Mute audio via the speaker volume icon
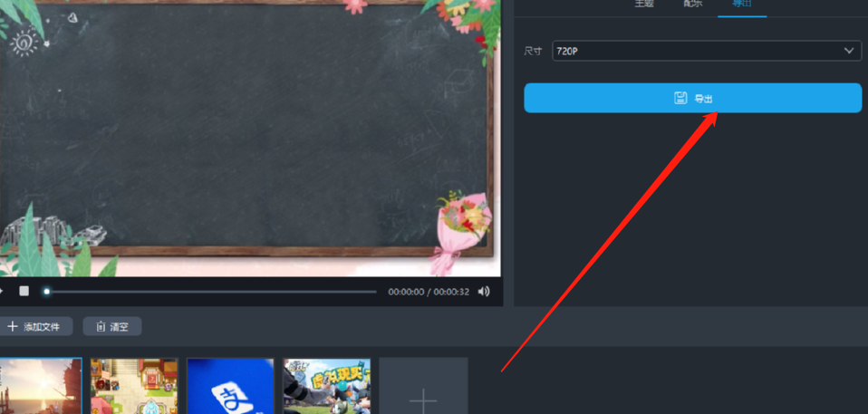Viewport: 868px width, 414px height. 484,291
